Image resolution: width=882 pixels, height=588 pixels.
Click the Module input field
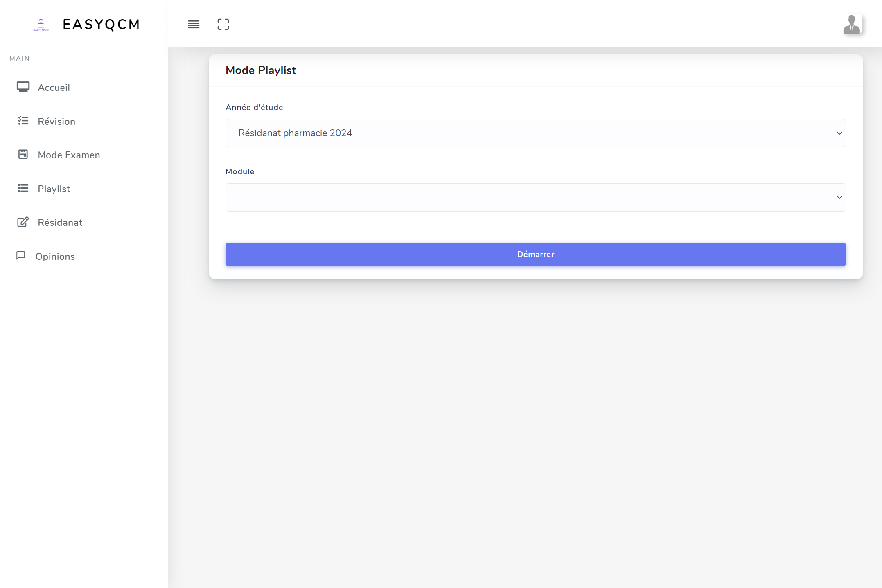[535, 198]
